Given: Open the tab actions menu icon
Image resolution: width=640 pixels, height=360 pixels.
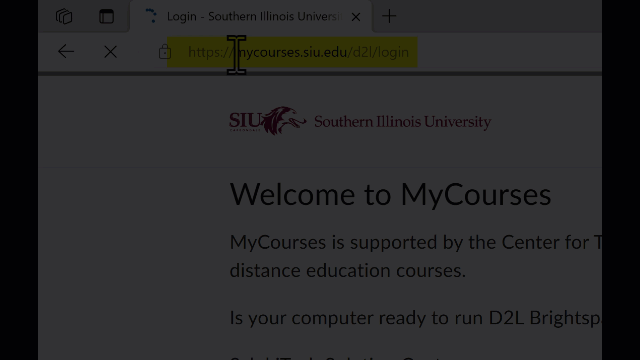Looking at the screenshot, I should 107,17.
